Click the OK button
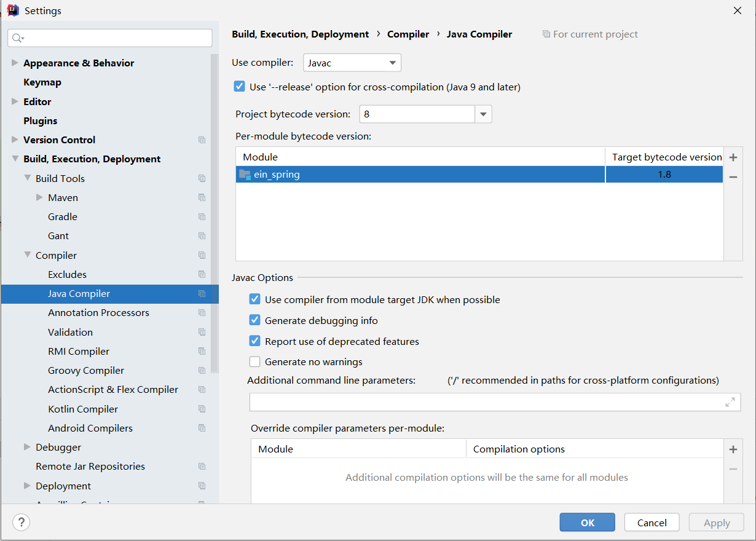This screenshot has width=756, height=541. coord(587,523)
